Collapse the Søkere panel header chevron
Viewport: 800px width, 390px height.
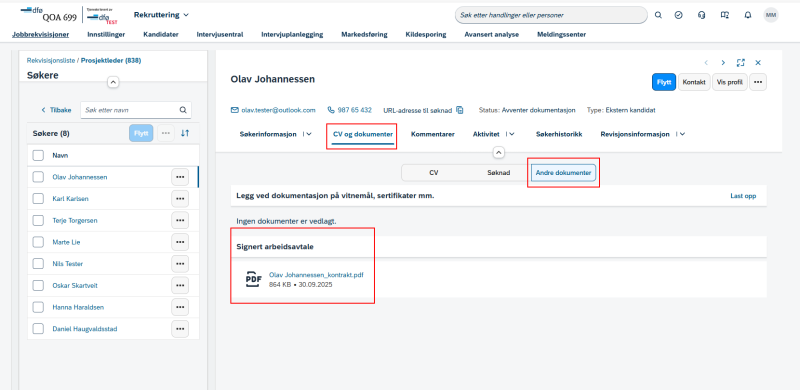113,82
